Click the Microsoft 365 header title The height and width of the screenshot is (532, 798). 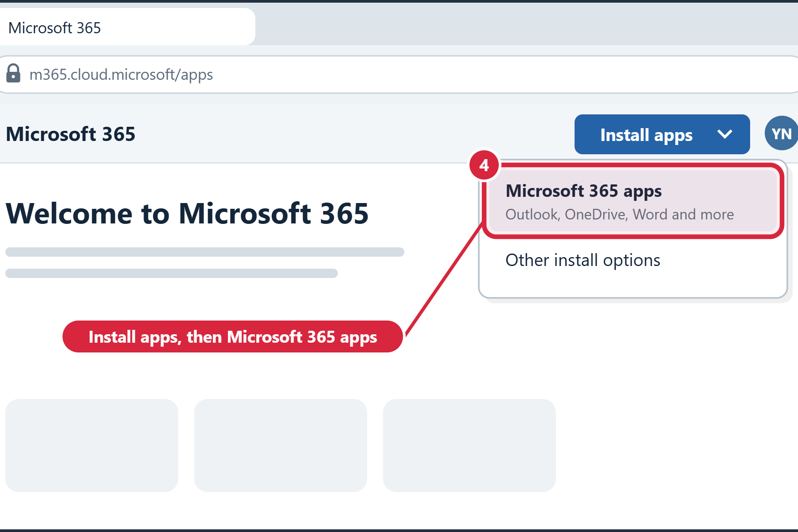(70, 134)
